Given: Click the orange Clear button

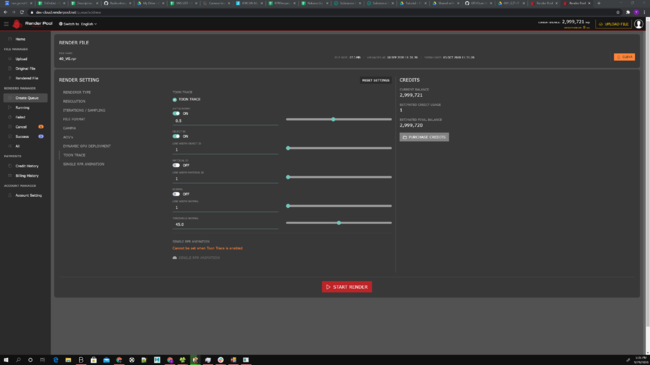Looking at the screenshot, I should pos(624,57).
